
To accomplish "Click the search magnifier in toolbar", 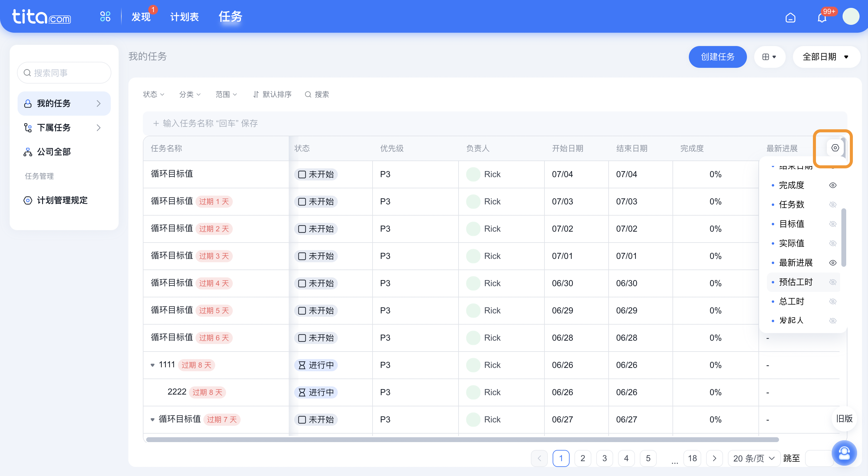I will [307, 94].
